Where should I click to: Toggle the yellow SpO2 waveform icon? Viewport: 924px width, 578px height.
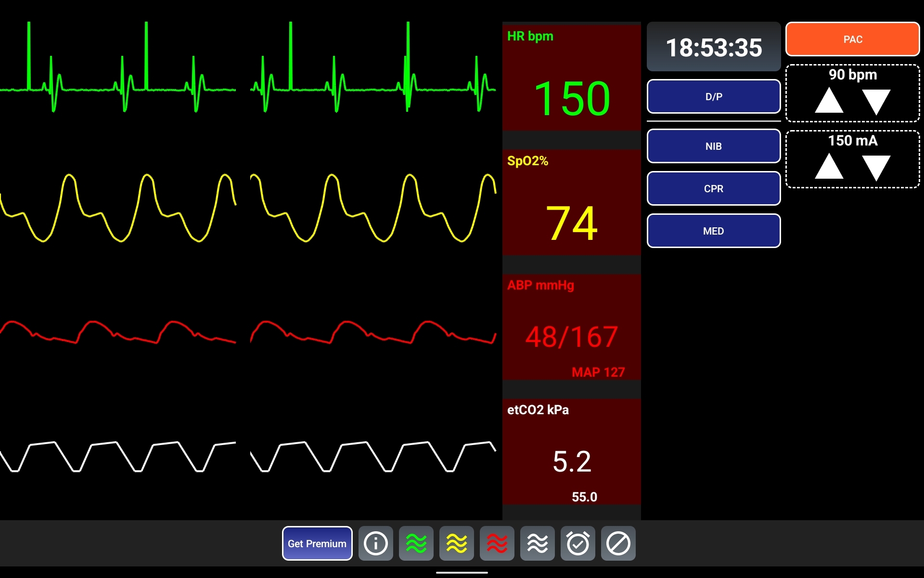[456, 543]
